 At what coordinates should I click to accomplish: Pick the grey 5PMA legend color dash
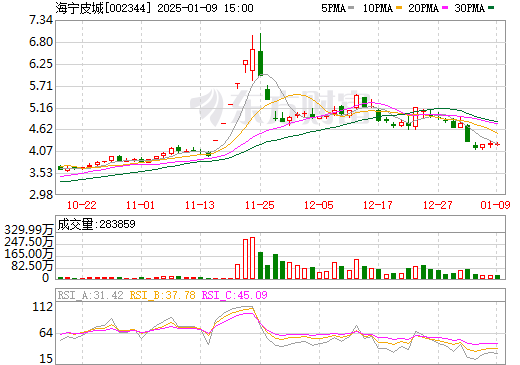(x=351, y=7)
